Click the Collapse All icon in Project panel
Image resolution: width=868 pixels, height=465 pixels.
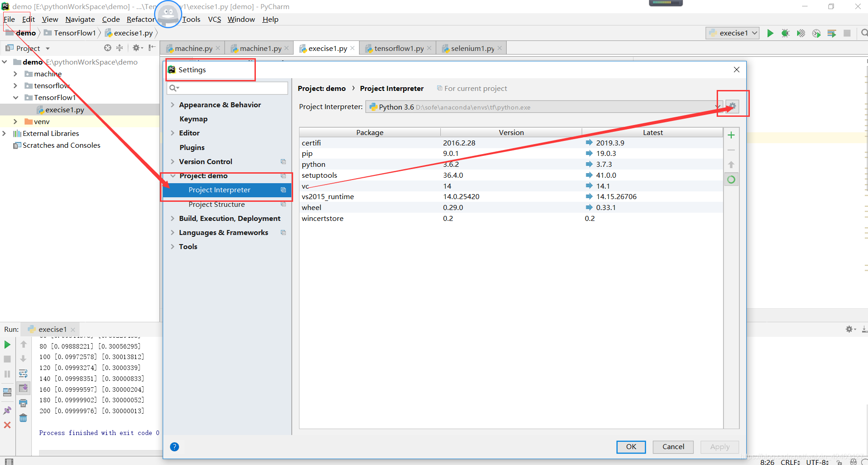(x=120, y=48)
